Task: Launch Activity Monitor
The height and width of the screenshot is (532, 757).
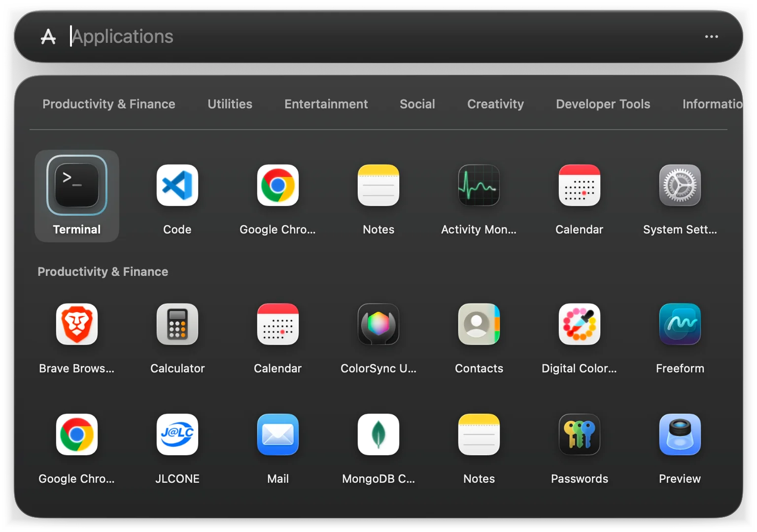Action: [x=479, y=186]
